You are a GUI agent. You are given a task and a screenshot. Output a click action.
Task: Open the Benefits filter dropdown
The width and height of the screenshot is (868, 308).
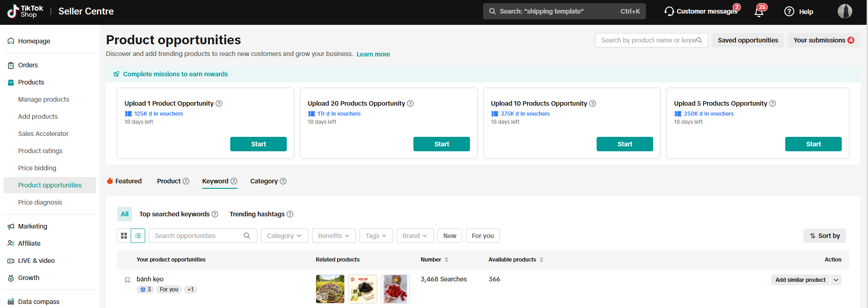[x=333, y=236]
